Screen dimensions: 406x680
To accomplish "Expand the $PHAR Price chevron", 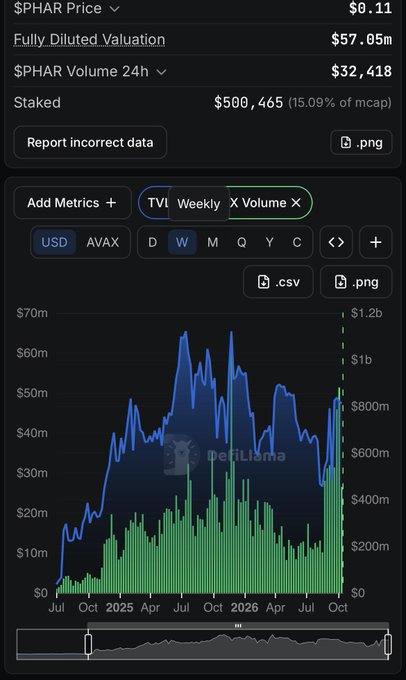I will (114, 9).
